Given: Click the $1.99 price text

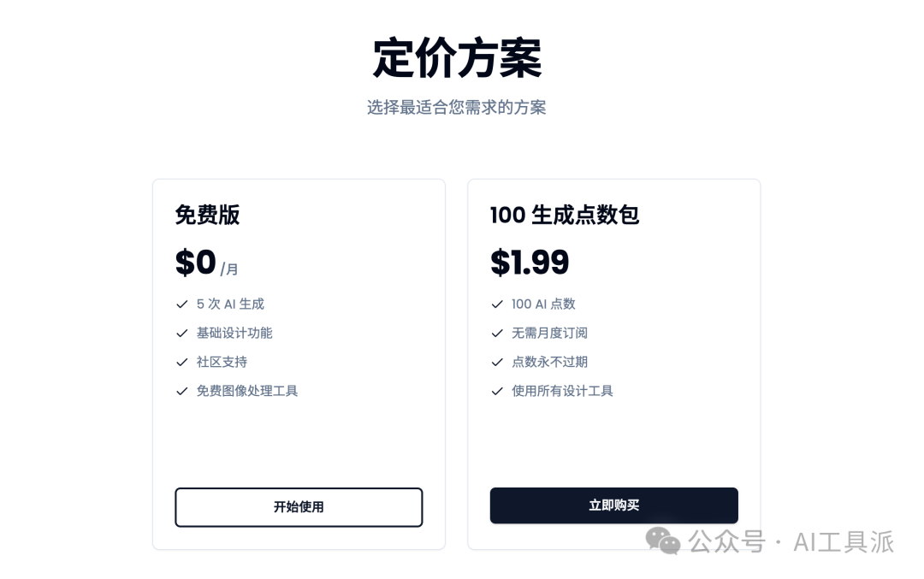Looking at the screenshot, I should pos(530,262).
